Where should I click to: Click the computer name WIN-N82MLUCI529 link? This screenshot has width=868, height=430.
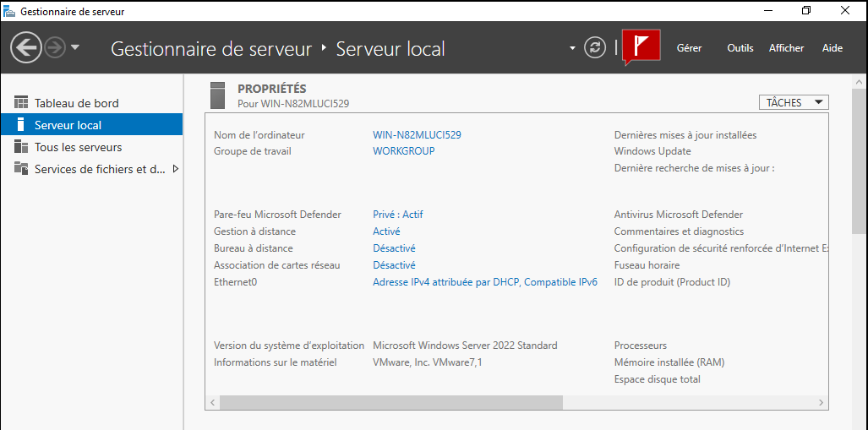tap(417, 134)
